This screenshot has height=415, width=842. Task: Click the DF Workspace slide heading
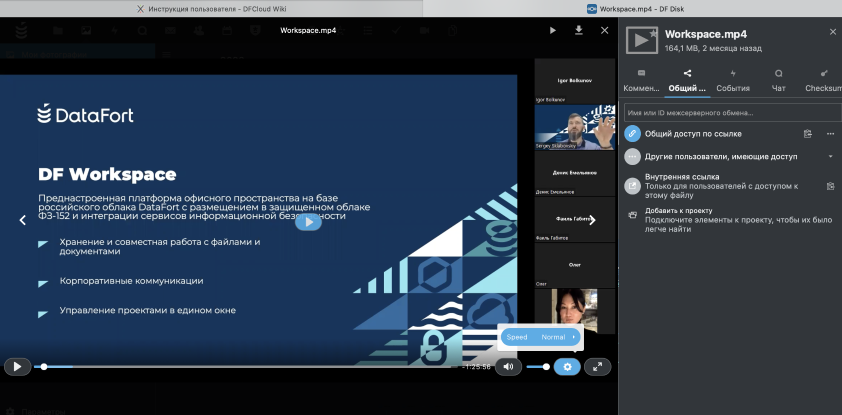tap(107, 174)
